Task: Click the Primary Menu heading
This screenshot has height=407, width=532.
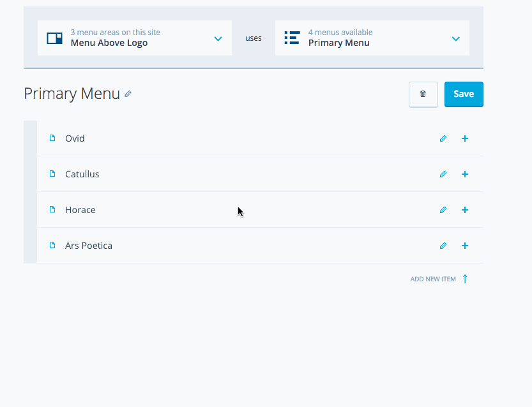Action: [x=72, y=94]
